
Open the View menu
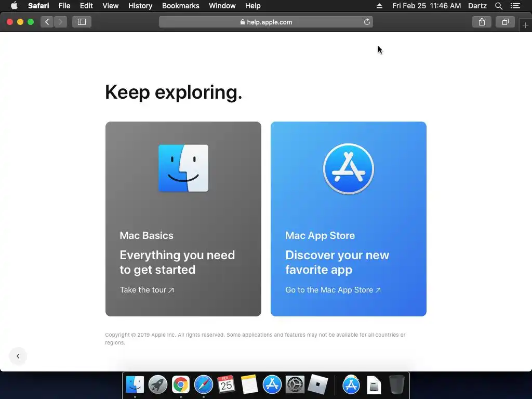(x=110, y=6)
